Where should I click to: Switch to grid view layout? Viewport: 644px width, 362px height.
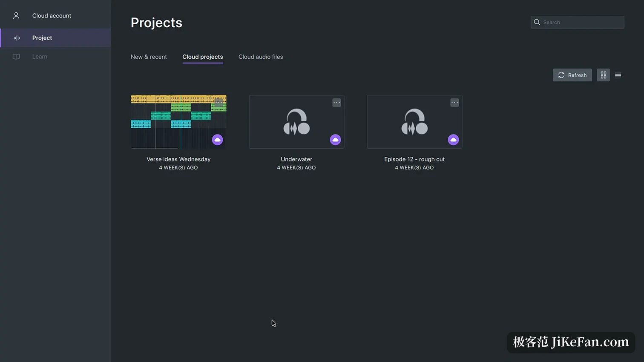pyautogui.click(x=604, y=75)
